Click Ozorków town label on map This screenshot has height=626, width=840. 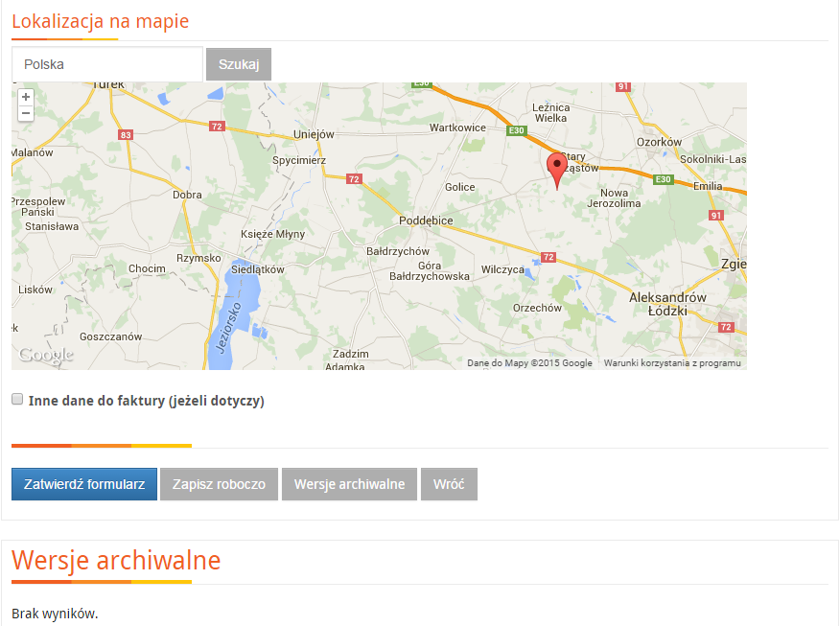coord(659,142)
